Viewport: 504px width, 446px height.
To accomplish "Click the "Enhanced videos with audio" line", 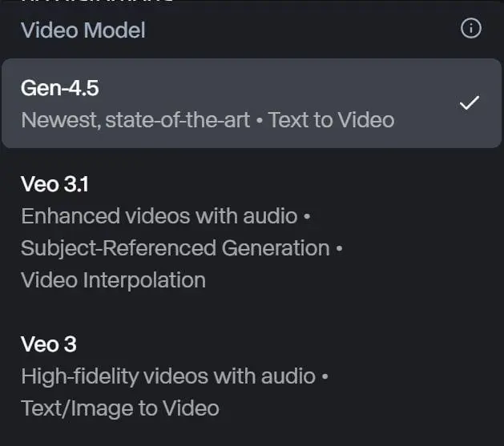I will point(159,216).
